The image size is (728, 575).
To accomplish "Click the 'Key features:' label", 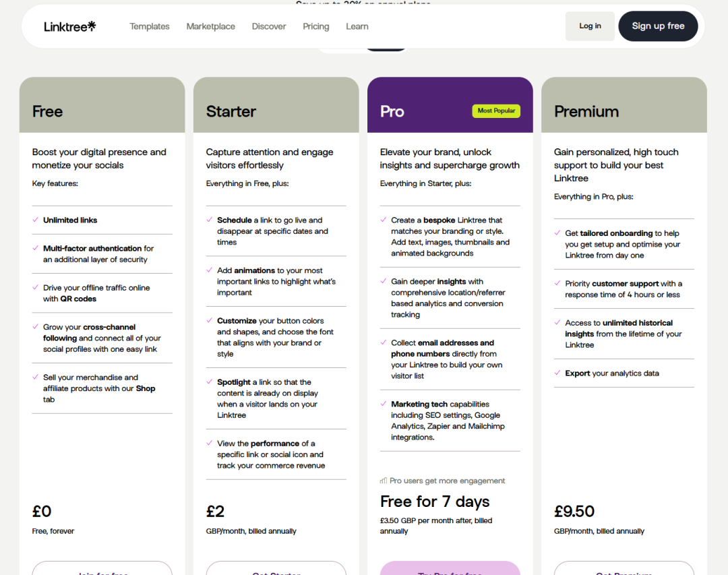I will 55,183.
